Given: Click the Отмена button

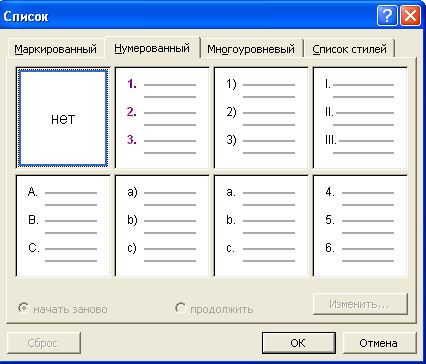Looking at the screenshot, I should 379,343.
